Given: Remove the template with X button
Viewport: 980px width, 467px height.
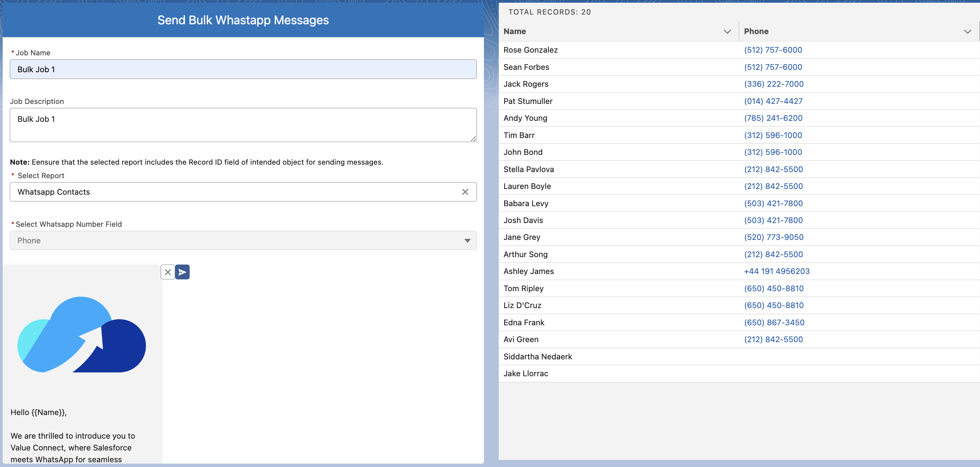Looking at the screenshot, I should (x=168, y=272).
